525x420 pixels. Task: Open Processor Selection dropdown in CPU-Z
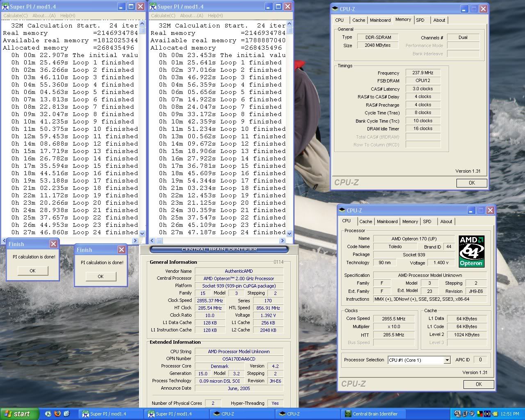[x=447, y=360]
